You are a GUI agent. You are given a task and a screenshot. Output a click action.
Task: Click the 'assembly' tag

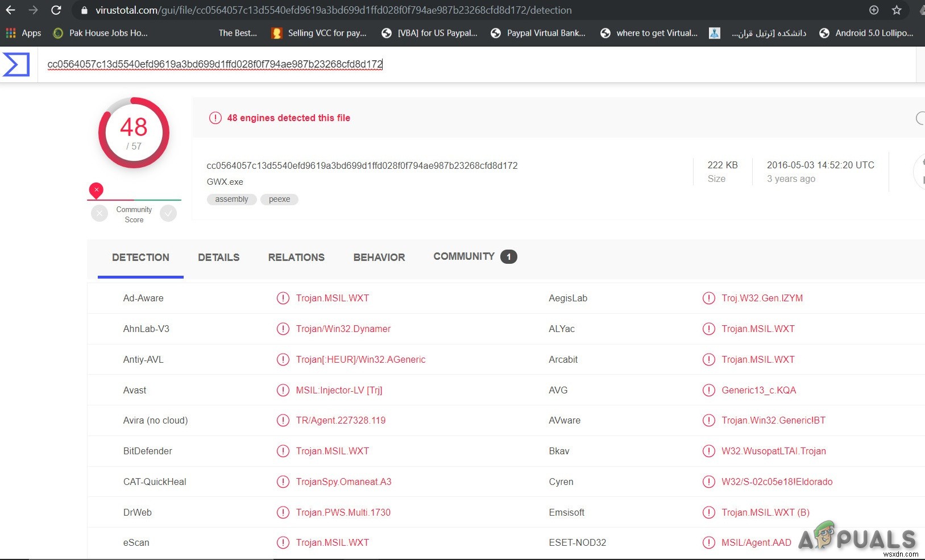231,199
